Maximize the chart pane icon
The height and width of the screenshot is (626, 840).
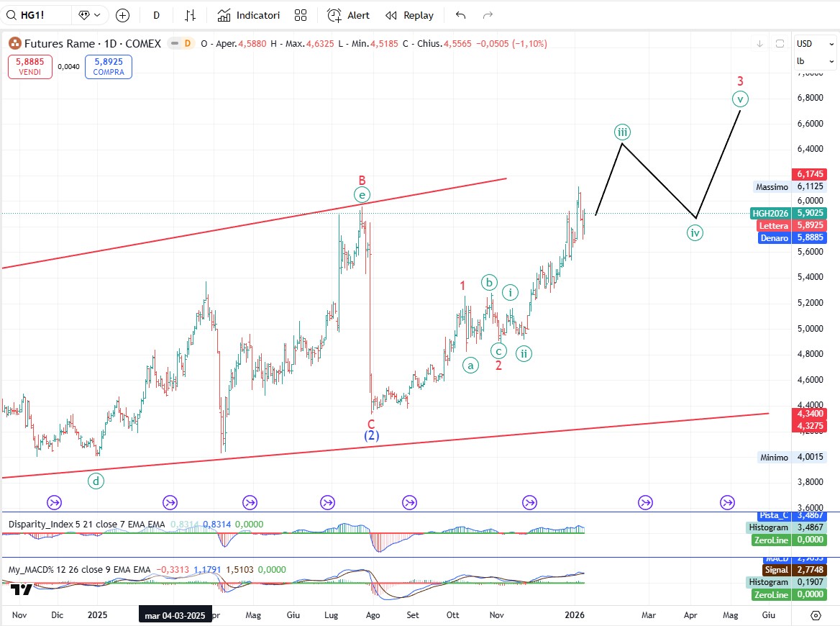780,43
